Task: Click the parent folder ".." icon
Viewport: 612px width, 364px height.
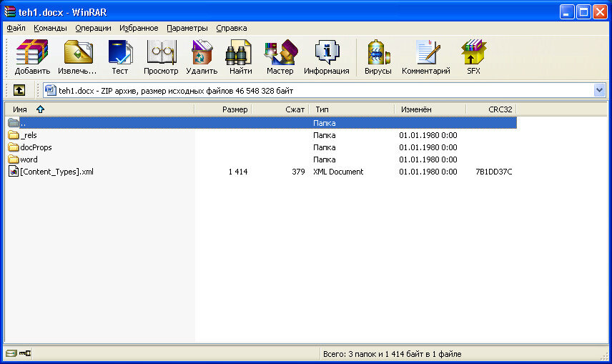Action: click(14, 122)
